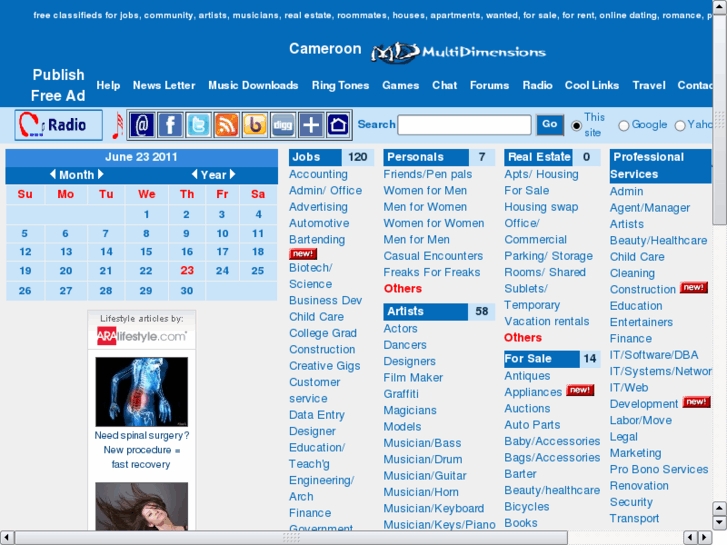Open the Radio player icon button
Image resolution: width=727 pixels, height=545 pixels.
tap(58, 125)
